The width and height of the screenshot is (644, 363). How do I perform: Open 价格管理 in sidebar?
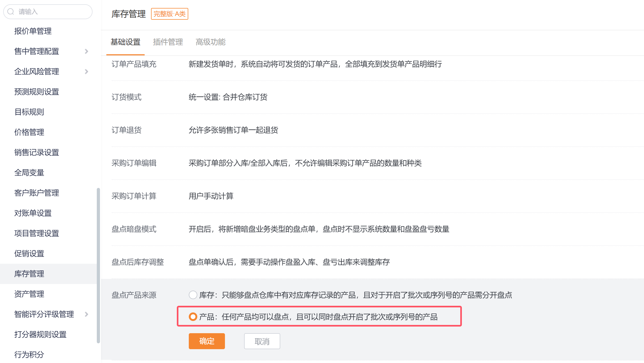tap(29, 132)
